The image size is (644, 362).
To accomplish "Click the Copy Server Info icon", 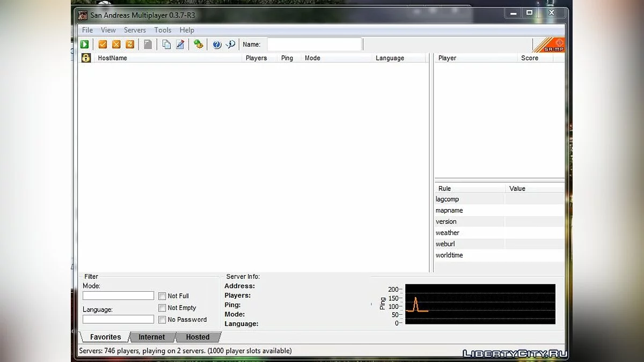I will pyautogui.click(x=166, y=45).
